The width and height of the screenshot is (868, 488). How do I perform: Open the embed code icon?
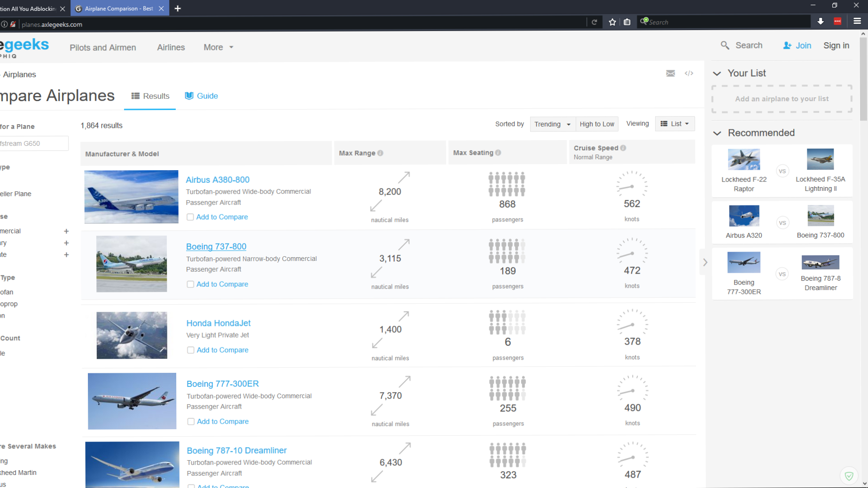point(689,73)
